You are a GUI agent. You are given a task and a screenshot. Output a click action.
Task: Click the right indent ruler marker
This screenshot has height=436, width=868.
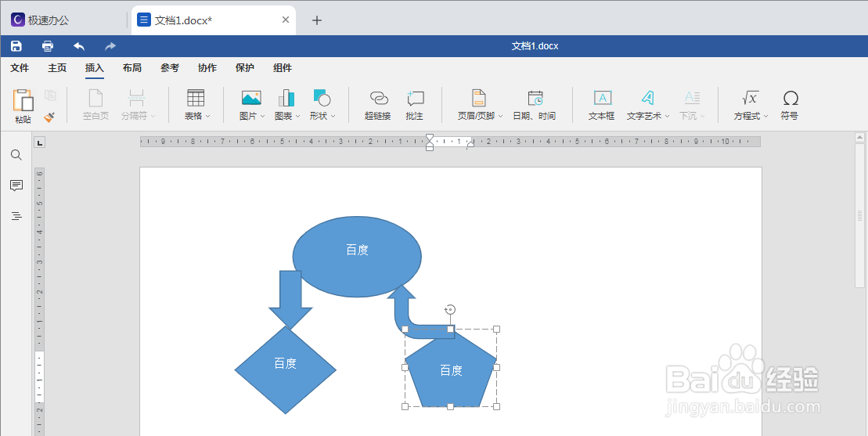coord(470,144)
